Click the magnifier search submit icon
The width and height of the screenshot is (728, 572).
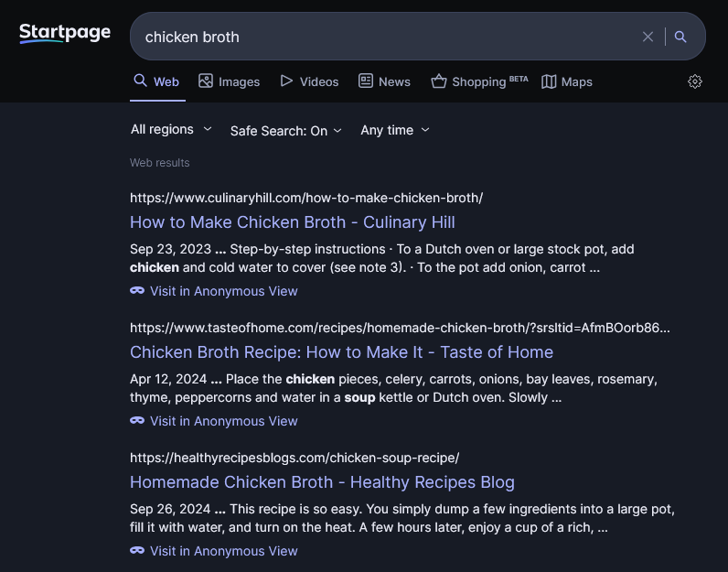pyautogui.click(x=680, y=37)
